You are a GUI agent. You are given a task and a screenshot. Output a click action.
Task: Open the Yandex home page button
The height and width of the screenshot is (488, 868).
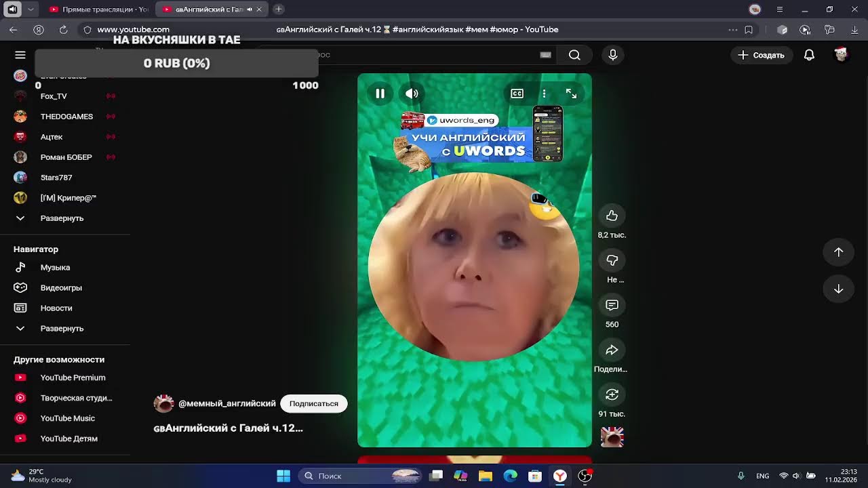(39, 30)
